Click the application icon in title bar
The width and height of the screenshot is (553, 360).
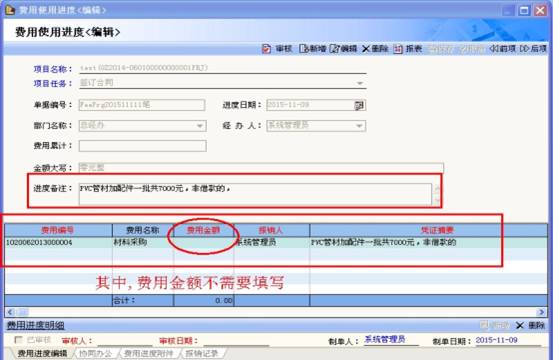pyautogui.click(x=10, y=10)
